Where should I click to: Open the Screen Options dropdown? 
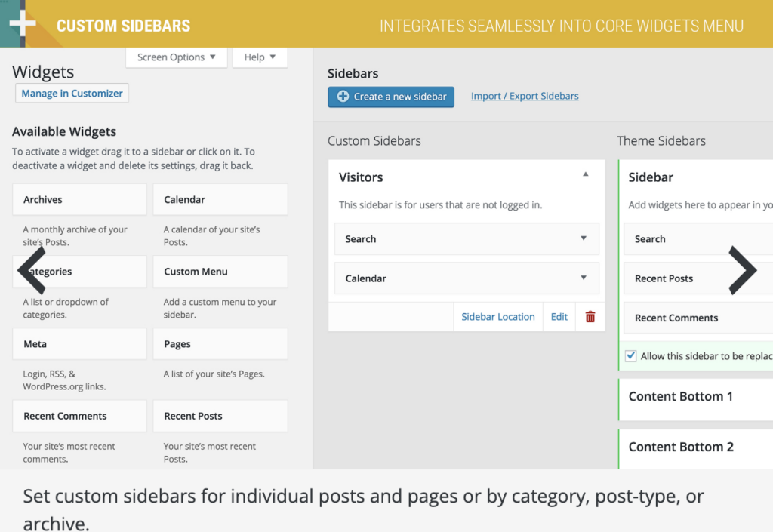coord(177,57)
